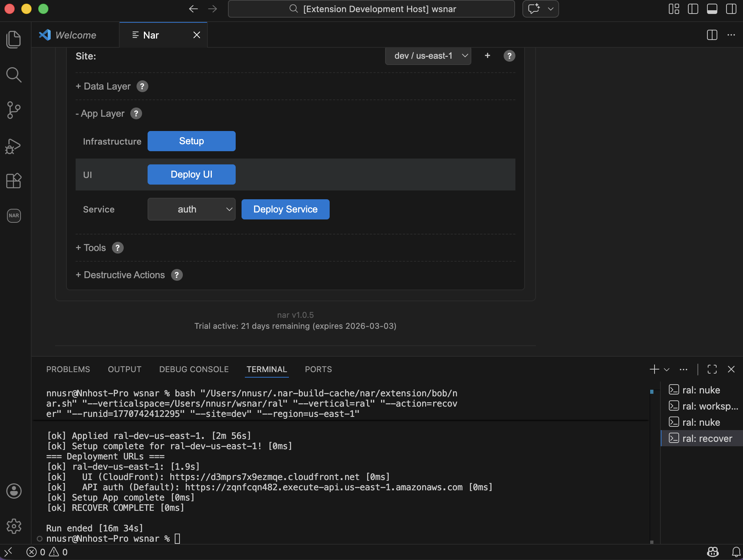Open the Search sidebar icon
The width and height of the screenshot is (743, 560).
click(14, 74)
